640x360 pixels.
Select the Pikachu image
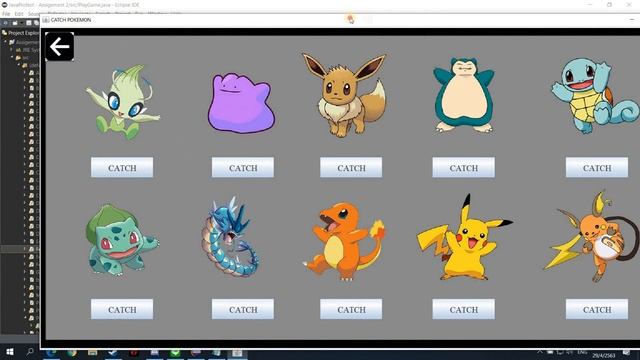point(464,238)
